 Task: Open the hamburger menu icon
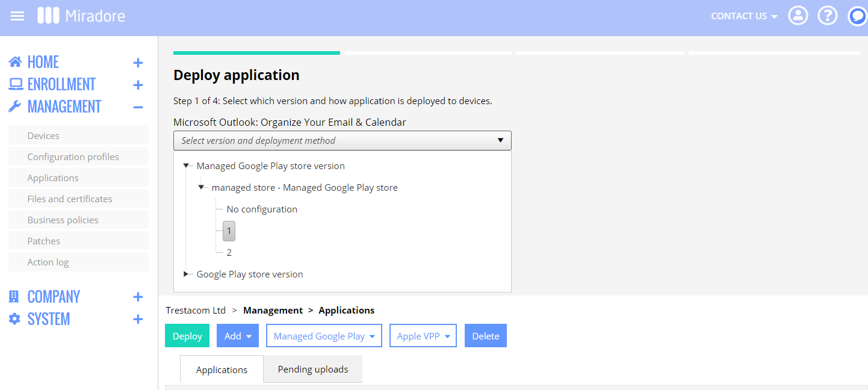pyautogui.click(x=17, y=16)
